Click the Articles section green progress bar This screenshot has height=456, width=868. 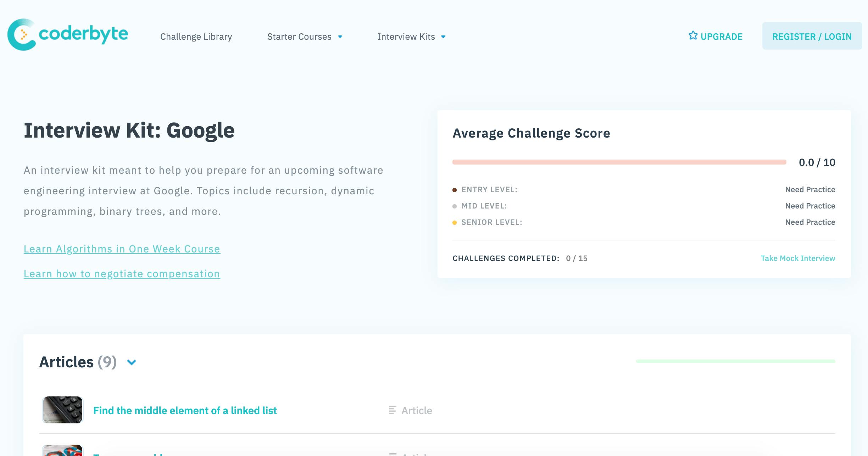click(x=736, y=361)
